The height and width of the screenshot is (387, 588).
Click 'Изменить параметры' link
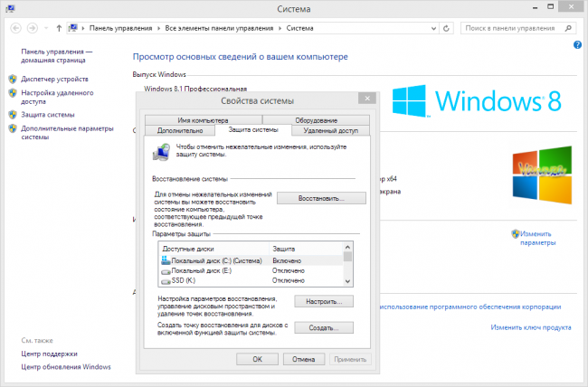click(537, 238)
